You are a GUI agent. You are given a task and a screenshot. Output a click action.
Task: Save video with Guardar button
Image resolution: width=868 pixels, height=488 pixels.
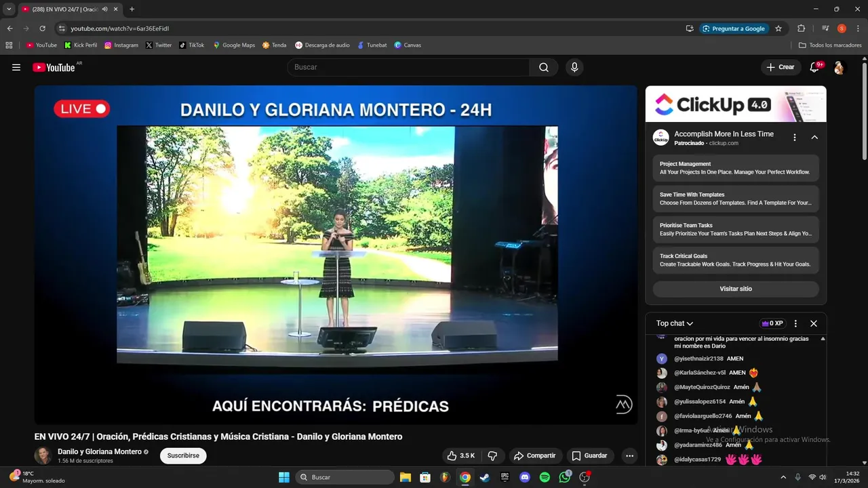pyautogui.click(x=589, y=455)
